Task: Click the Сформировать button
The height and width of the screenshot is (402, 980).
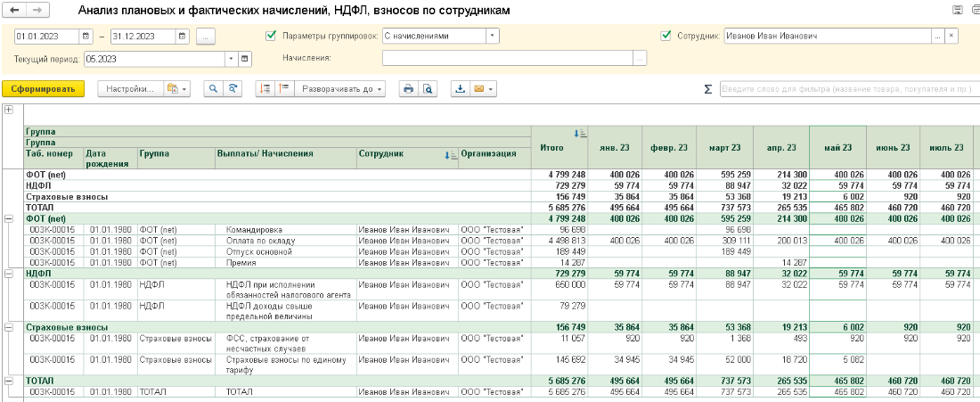Action: pos(43,89)
